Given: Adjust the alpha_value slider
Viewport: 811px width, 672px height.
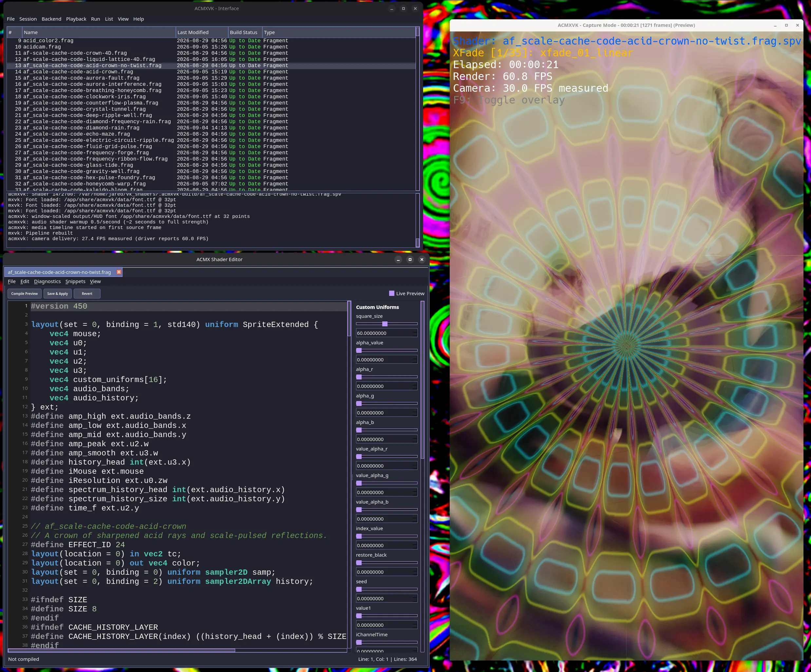Looking at the screenshot, I should pos(387,350).
